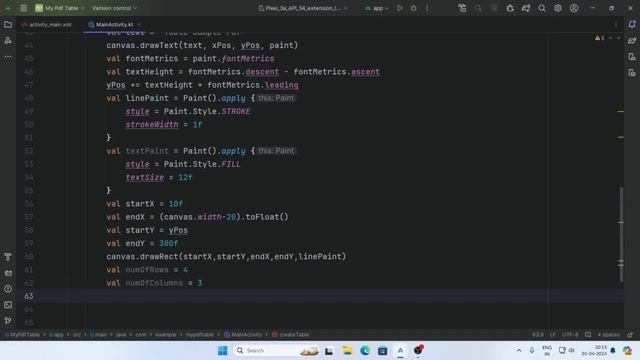Click the Android Studio taskbar icon
The image size is (640, 360).
pyautogui.click(x=400, y=350)
